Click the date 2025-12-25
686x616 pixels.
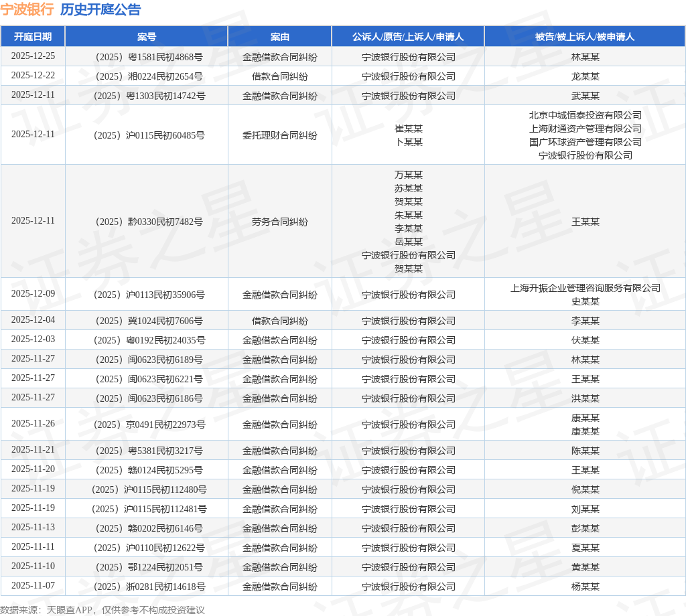33,56
